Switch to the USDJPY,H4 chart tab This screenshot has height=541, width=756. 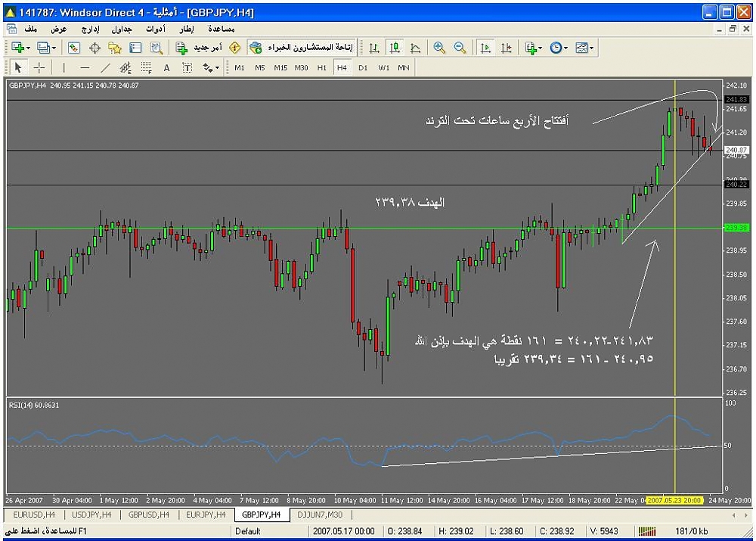click(x=91, y=515)
